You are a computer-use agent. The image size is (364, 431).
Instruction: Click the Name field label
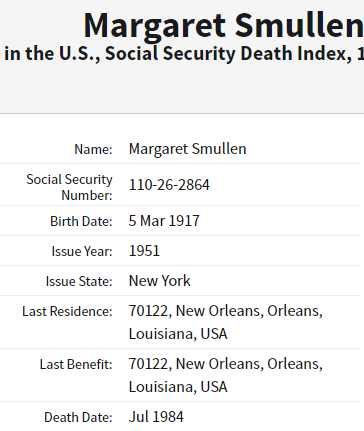tap(93, 149)
